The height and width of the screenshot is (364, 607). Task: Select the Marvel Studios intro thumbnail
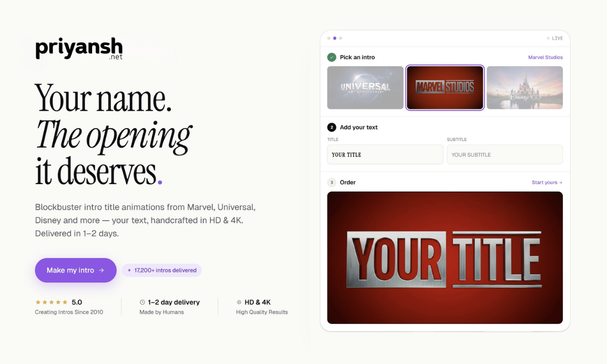[445, 87]
